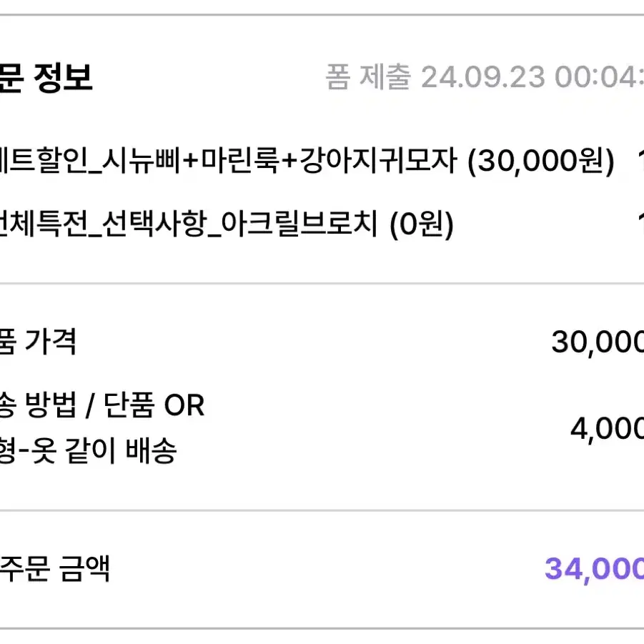Select the purple 34,000 total amount
This screenshot has height=644, width=644.
pos(594,569)
